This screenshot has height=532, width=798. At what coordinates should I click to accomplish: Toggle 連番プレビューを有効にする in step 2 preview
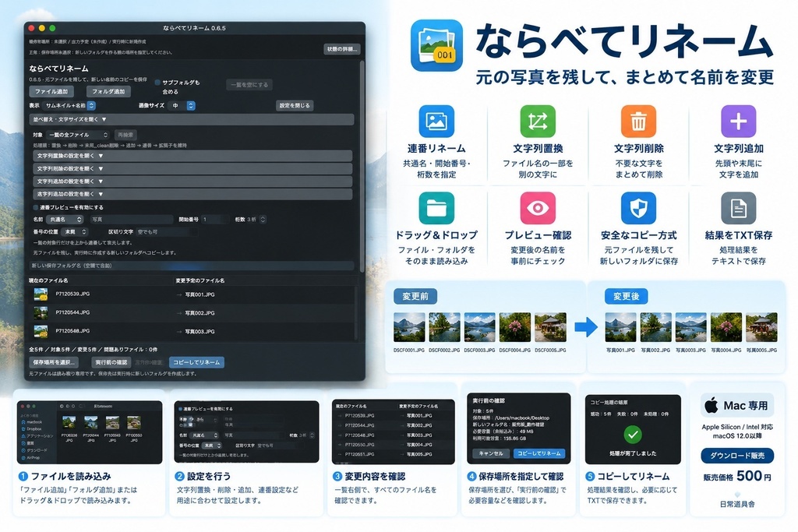point(180,409)
